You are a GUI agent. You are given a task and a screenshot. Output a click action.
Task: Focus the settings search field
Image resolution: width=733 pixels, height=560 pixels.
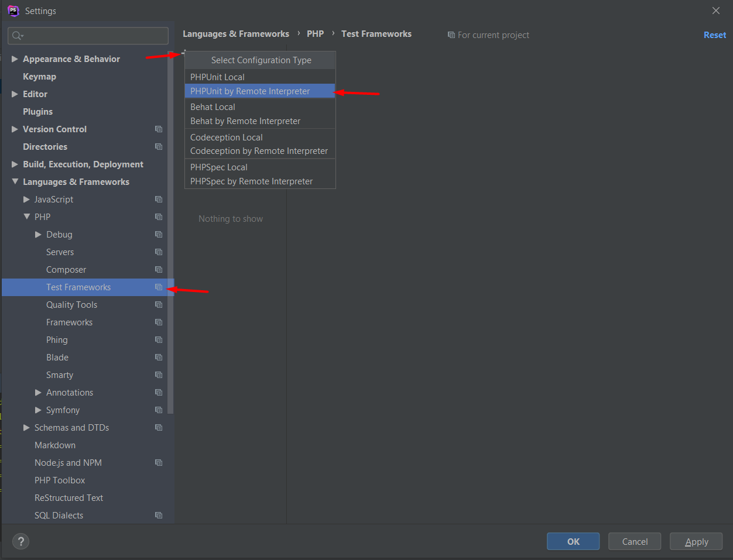click(88, 36)
